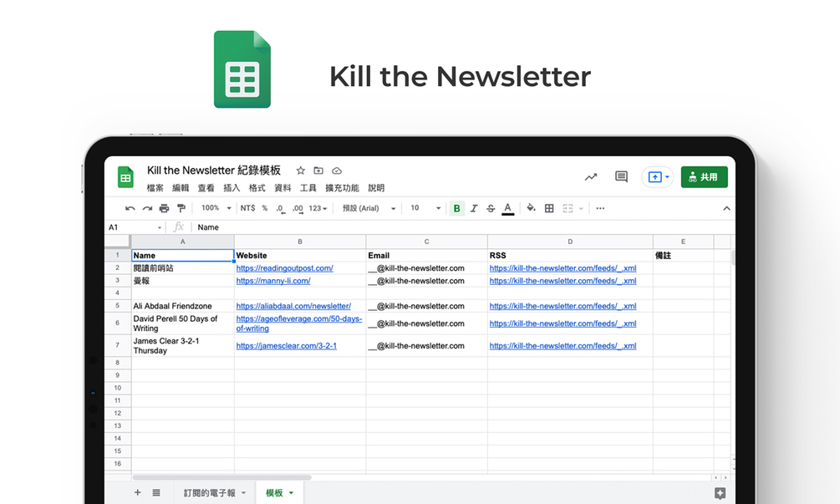Select the Ali Abdaal Friendzone cell

[x=183, y=306]
